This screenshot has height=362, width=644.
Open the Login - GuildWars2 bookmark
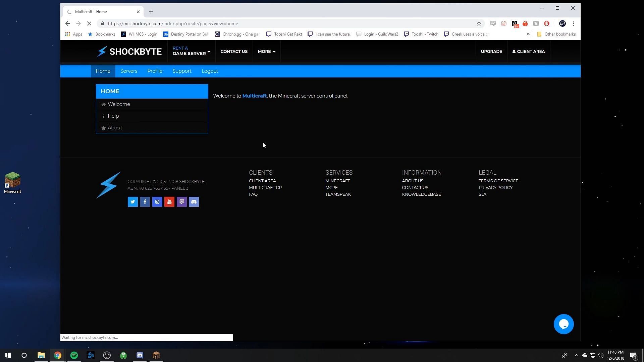tap(377, 34)
